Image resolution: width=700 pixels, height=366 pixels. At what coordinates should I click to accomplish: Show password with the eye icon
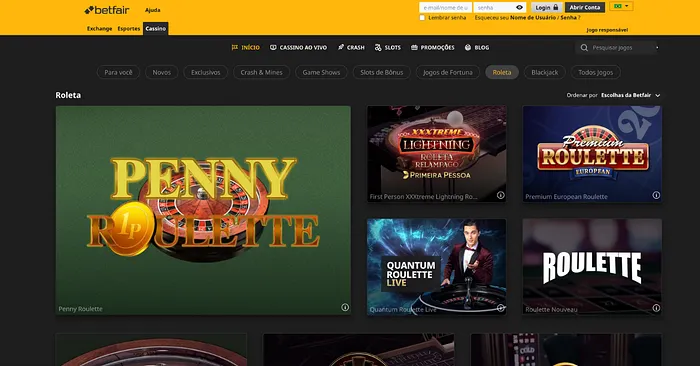(519, 8)
